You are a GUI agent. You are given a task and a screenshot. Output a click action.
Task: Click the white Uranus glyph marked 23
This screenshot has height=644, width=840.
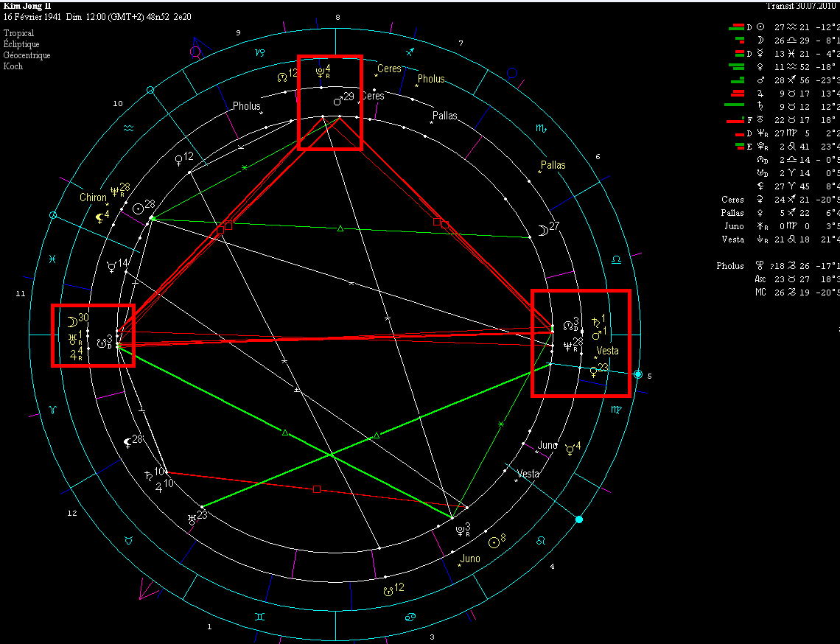(x=193, y=518)
